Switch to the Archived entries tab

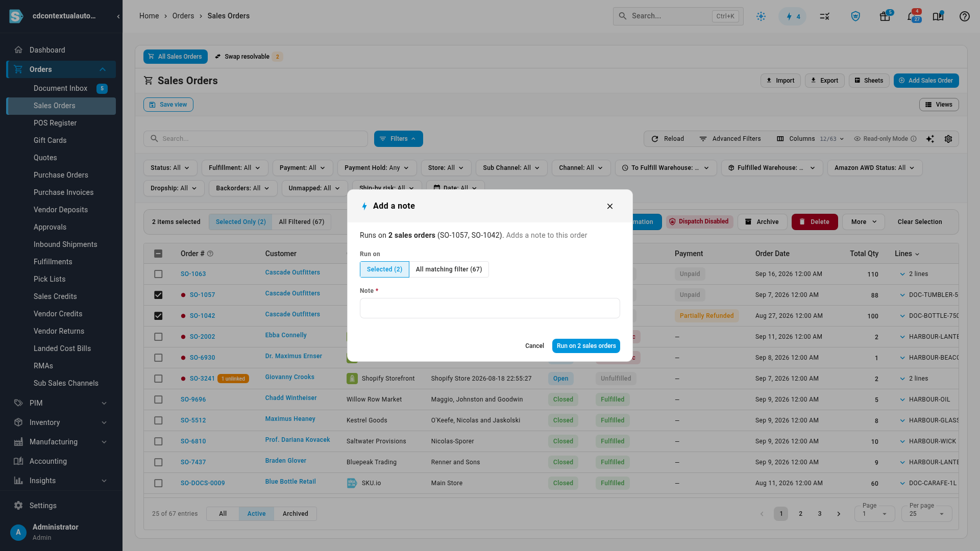[295, 514]
